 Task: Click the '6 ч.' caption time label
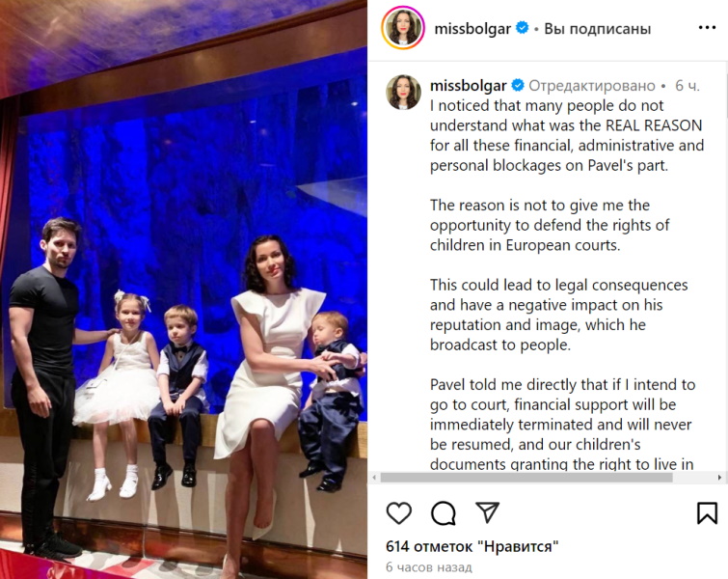point(688,86)
